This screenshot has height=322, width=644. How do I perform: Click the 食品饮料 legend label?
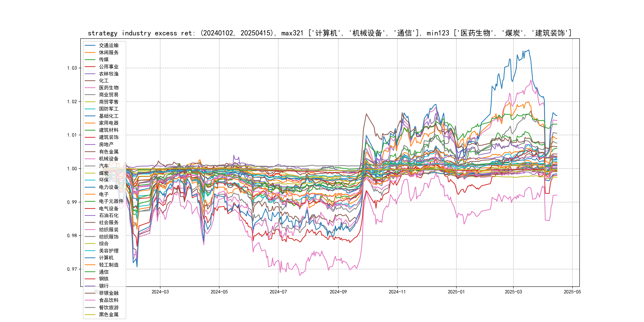coord(109,300)
